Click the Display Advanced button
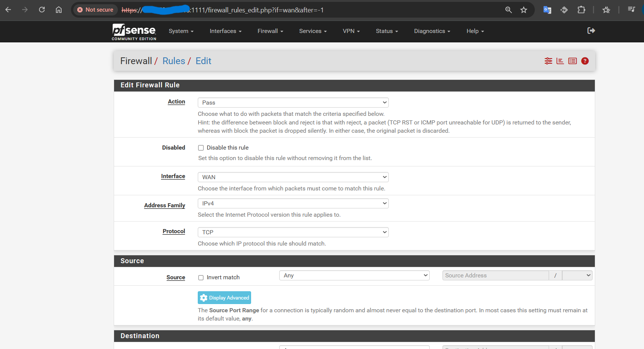 (x=224, y=298)
